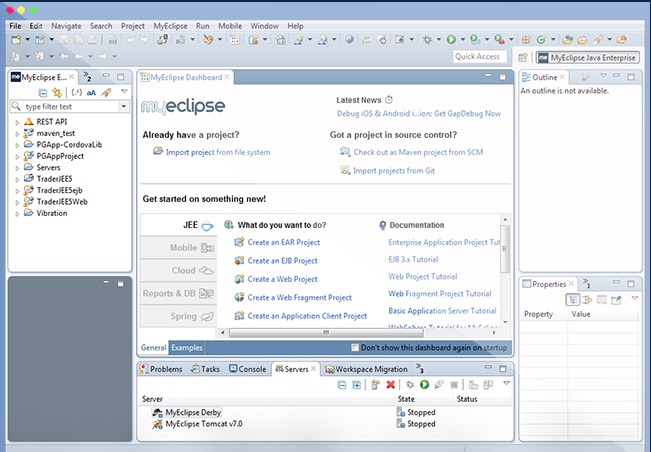Open the type filter text dropdown arrow

[123, 106]
